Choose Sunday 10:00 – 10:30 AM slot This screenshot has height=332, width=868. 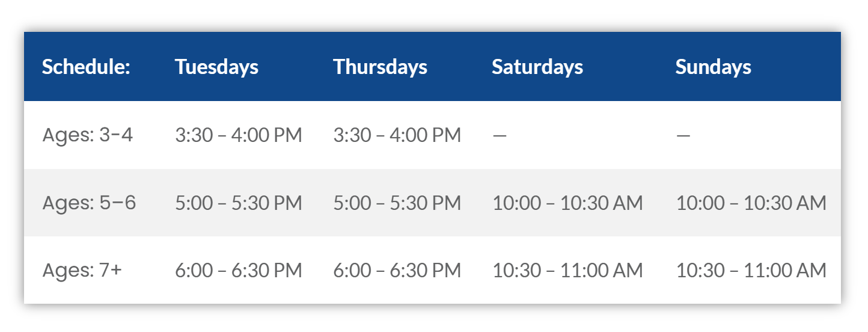click(751, 203)
